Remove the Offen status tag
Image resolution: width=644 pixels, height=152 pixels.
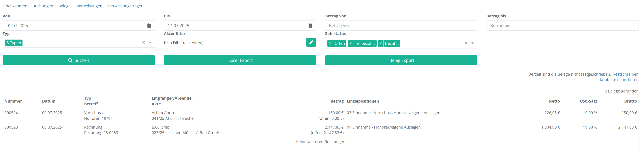(x=330, y=44)
